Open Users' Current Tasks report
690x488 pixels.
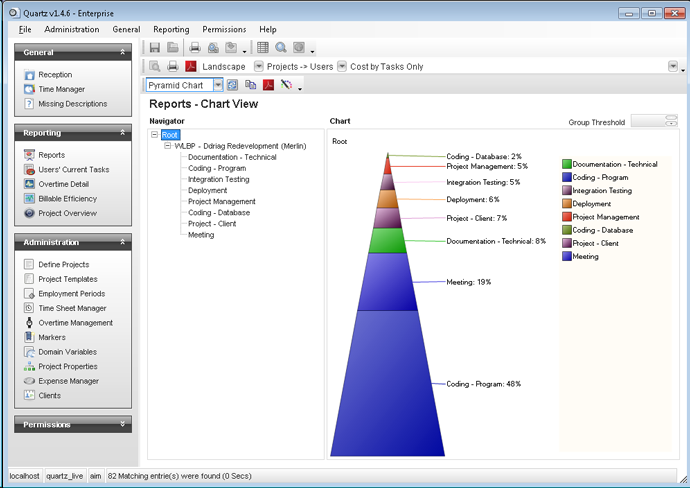coord(73,170)
